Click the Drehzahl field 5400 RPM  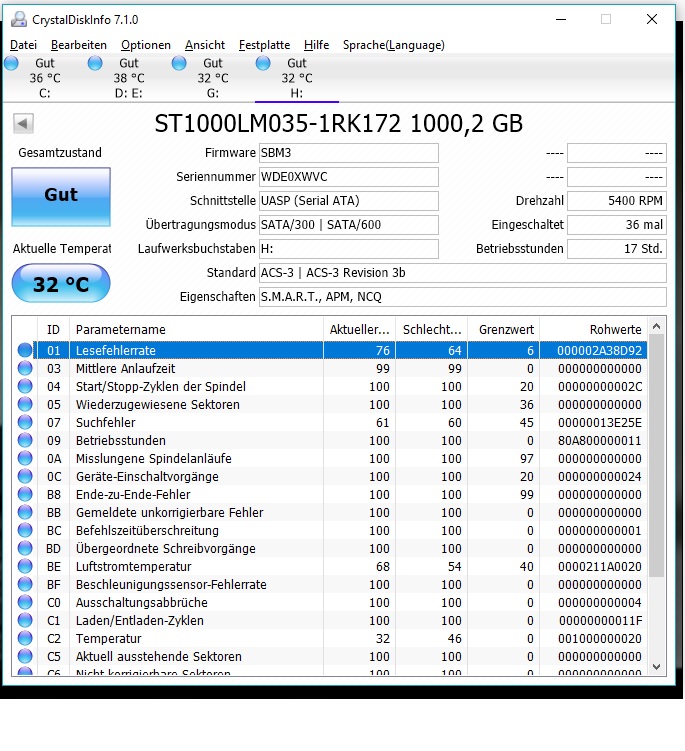617,201
